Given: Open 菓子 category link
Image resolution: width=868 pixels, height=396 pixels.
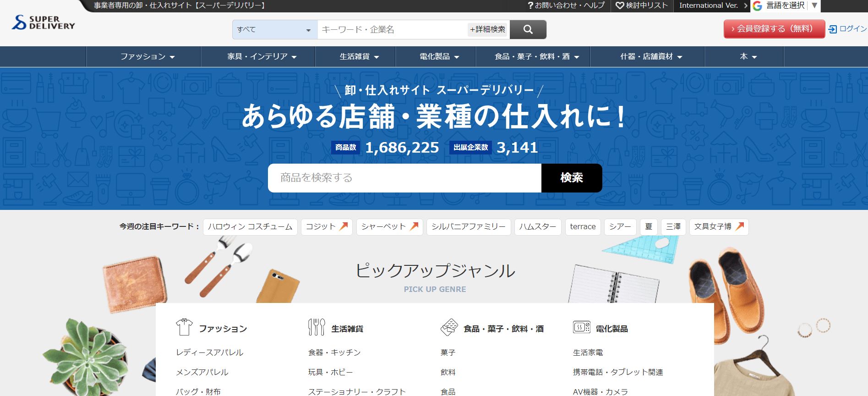Looking at the screenshot, I should coord(448,352).
